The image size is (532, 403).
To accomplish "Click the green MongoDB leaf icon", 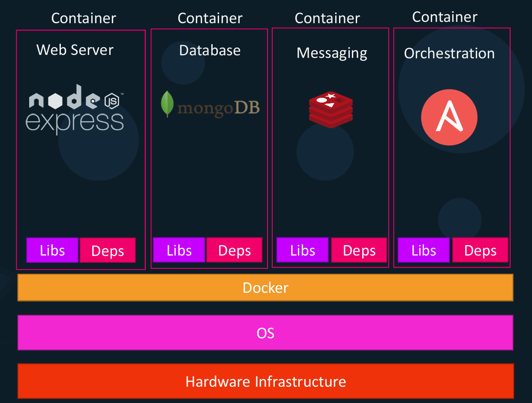I will [x=167, y=104].
